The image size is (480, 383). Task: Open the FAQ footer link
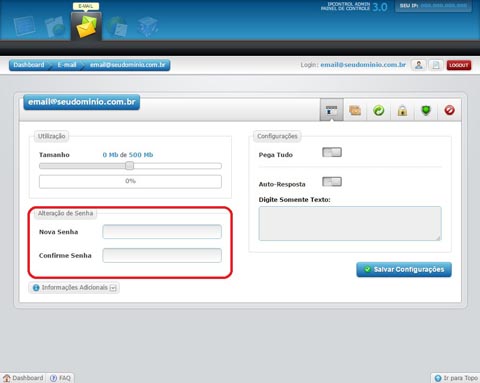[x=60, y=378]
